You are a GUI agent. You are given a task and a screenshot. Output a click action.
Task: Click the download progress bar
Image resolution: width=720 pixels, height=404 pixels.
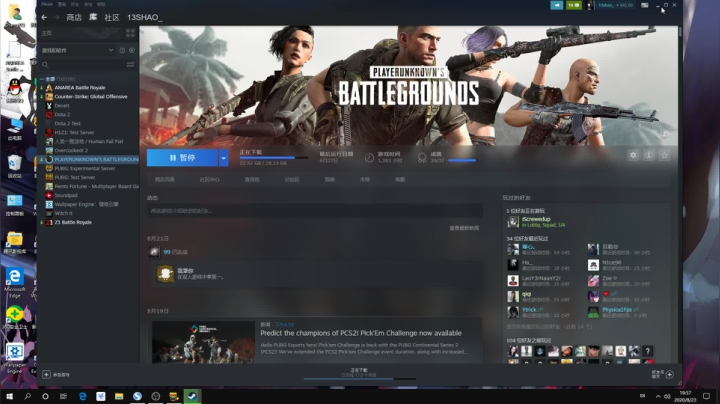pyautogui.click(x=274, y=158)
